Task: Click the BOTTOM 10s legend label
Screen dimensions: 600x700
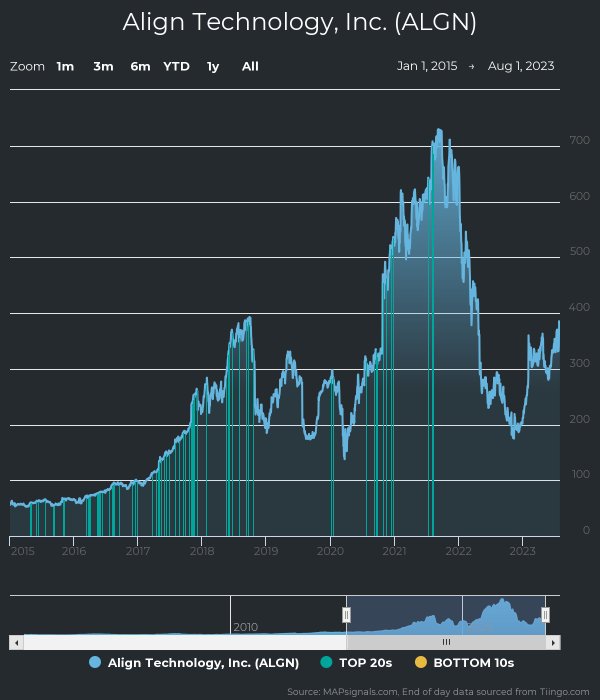Action: coord(473,662)
